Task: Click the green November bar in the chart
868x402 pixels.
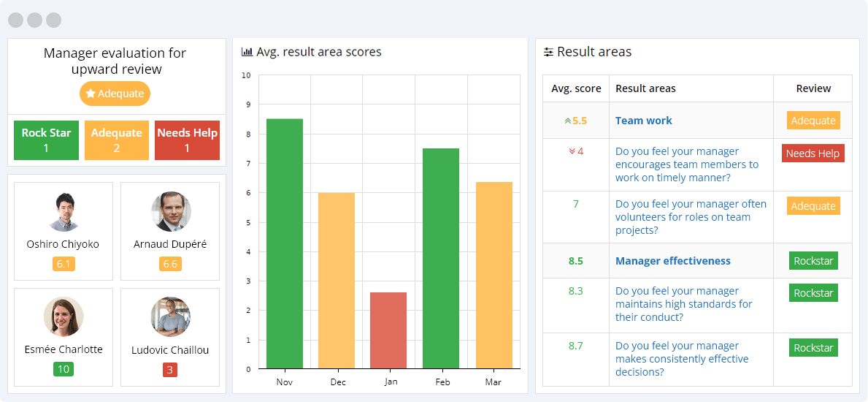Action: (x=285, y=243)
